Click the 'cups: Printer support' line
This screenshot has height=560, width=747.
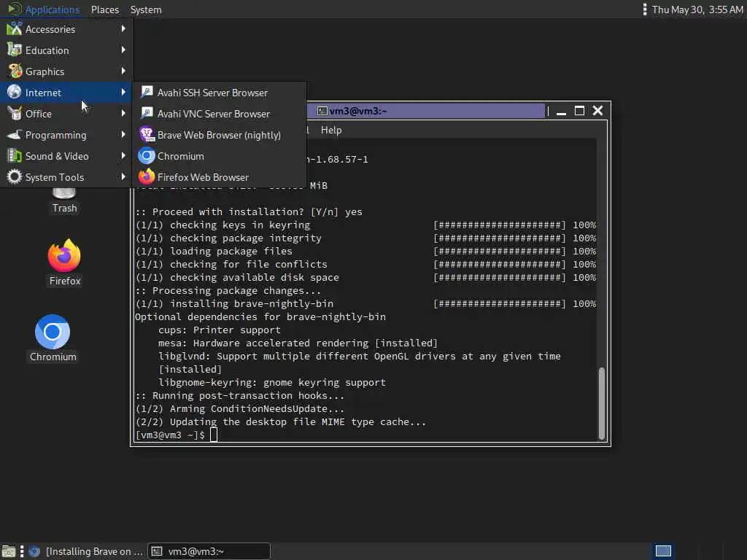point(219,330)
